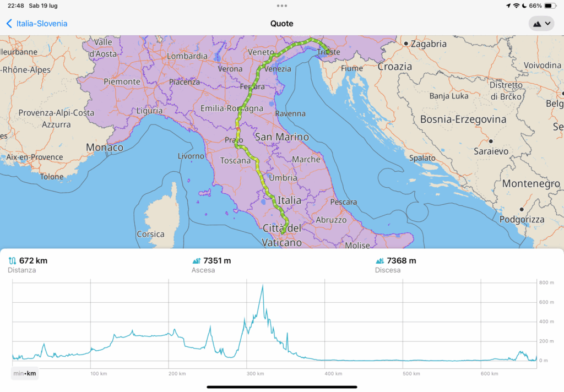Tap the Quote title
This screenshot has height=392, width=564.
281,24
